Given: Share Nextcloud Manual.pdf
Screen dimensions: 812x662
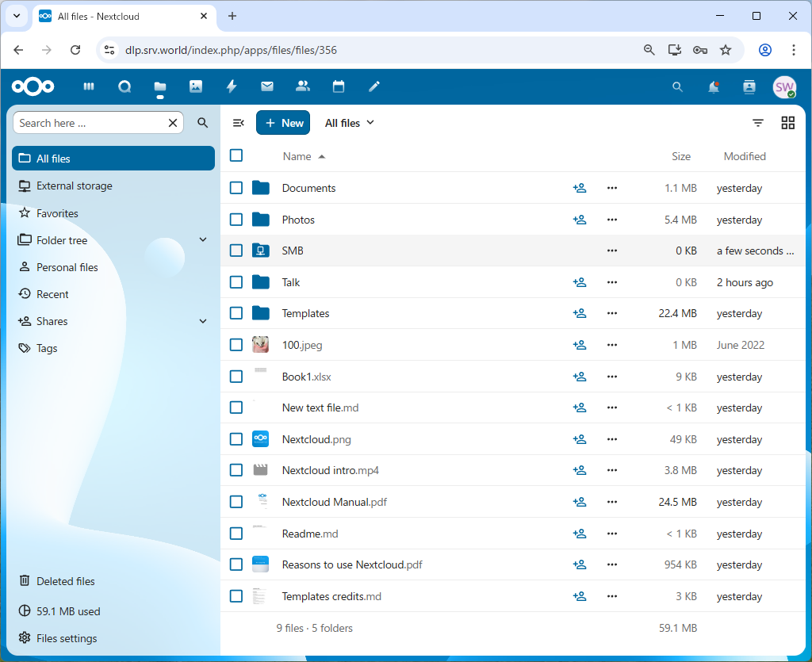Looking at the screenshot, I should tap(580, 502).
